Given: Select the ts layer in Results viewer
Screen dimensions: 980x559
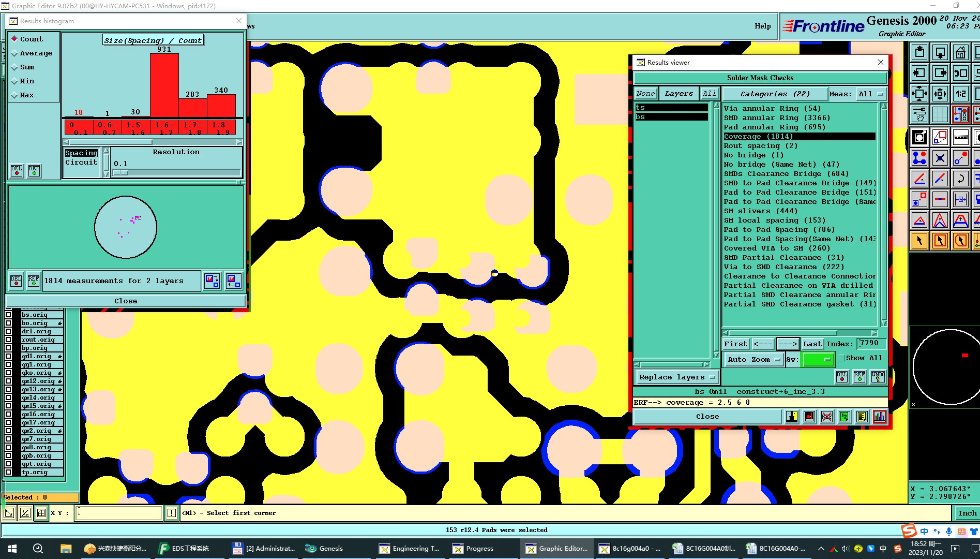Looking at the screenshot, I should click(x=671, y=108).
